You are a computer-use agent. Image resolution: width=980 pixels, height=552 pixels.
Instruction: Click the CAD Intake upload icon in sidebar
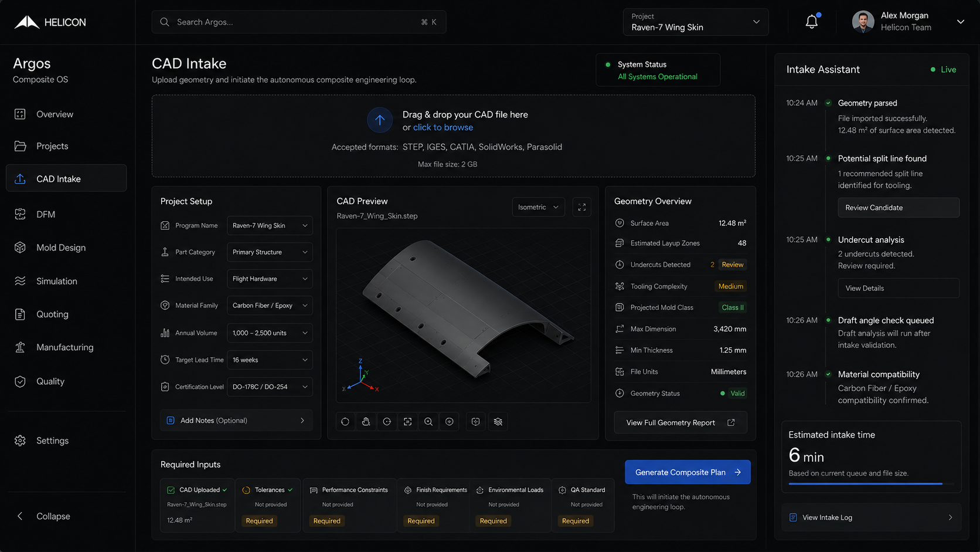pos(20,179)
